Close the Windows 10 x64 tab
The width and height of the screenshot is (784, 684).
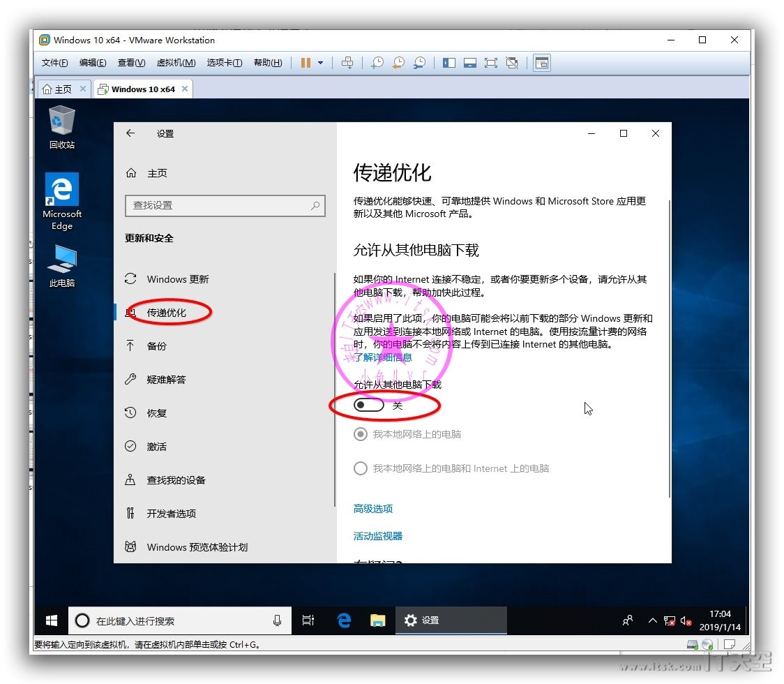tap(185, 89)
